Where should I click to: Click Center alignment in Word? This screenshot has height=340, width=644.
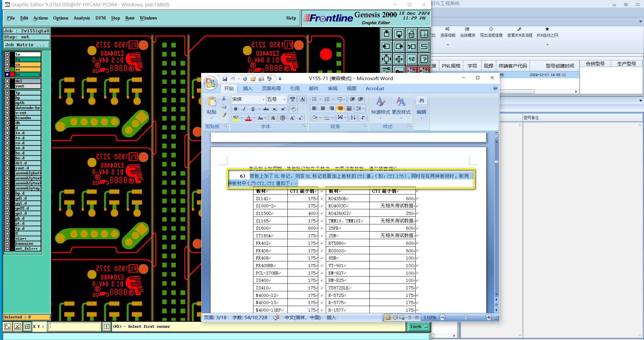pyautogui.click(x=323, y=108)
